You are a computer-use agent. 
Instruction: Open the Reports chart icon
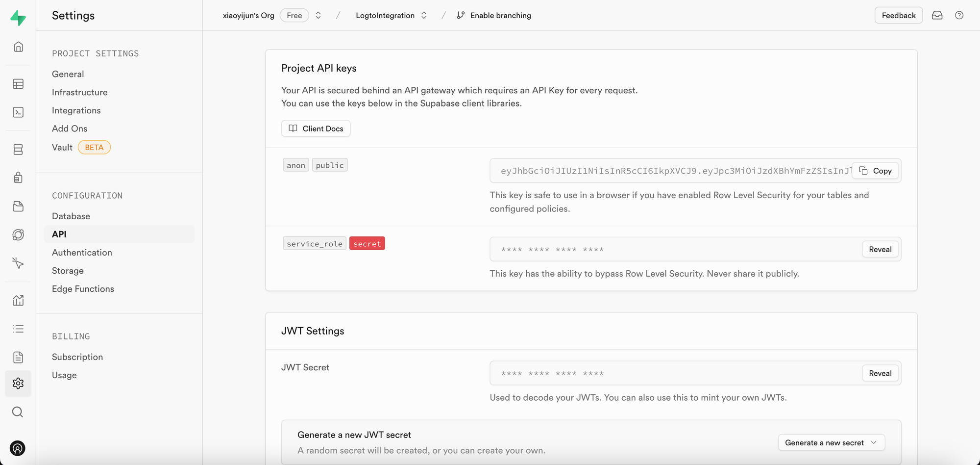[x=18, y=300]
